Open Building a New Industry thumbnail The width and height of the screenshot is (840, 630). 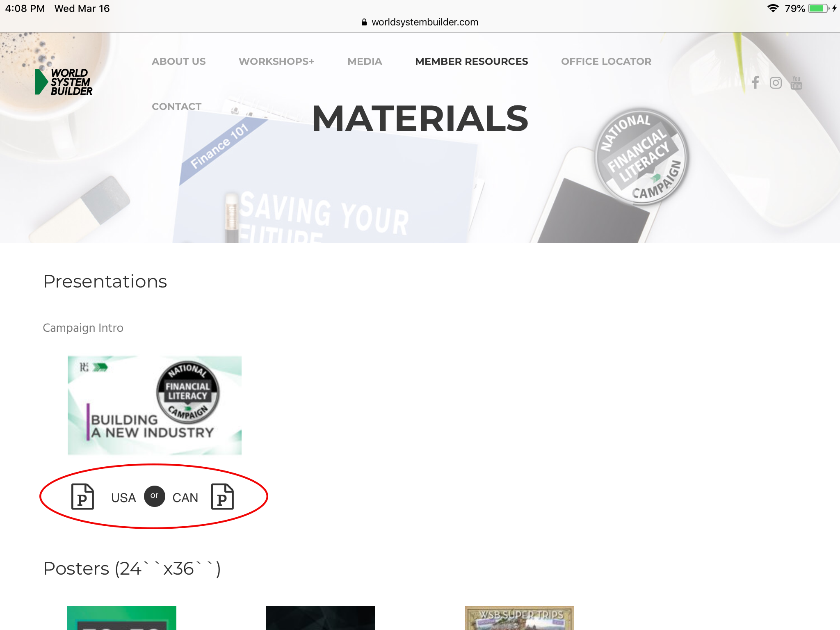point(155,405)
